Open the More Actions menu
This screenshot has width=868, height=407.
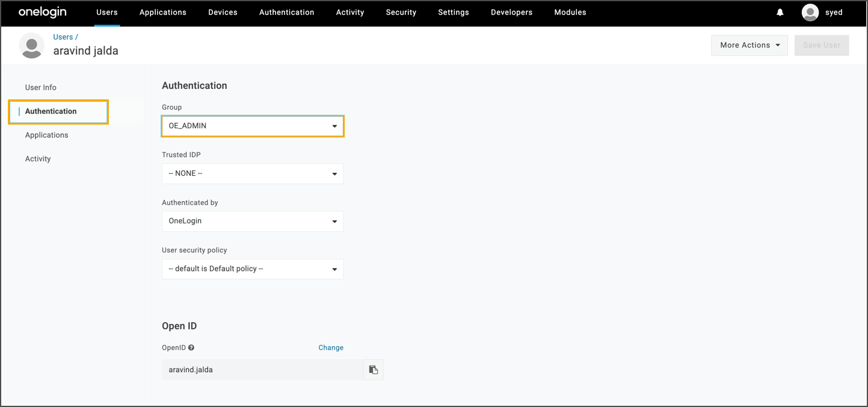coord(749,45)
